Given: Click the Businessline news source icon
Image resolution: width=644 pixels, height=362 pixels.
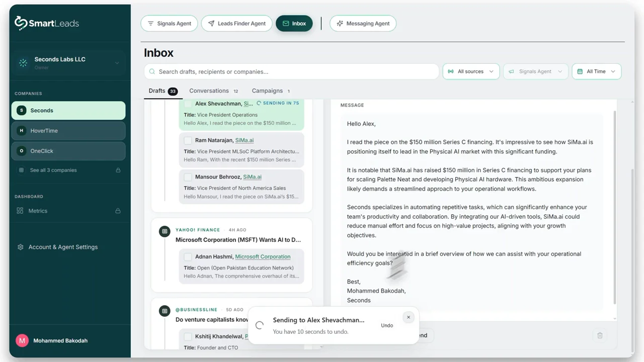Looking at the screenshot, I should coord(165,311).
